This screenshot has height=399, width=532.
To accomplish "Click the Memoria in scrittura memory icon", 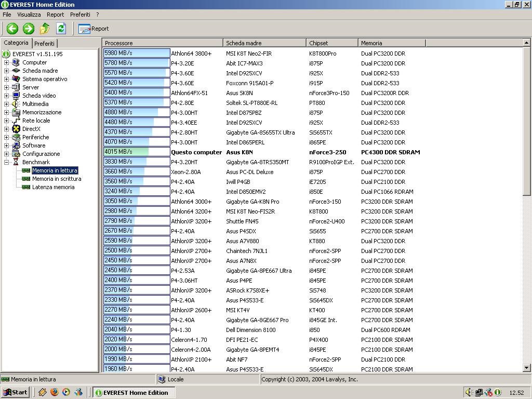I will pos(26,179).
